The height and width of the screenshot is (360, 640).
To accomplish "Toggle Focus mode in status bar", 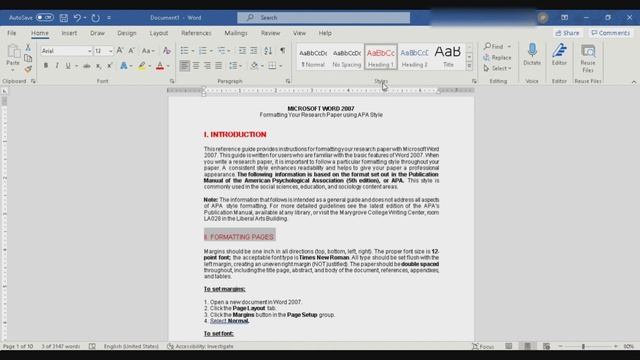I will click(x=483, y=346).
